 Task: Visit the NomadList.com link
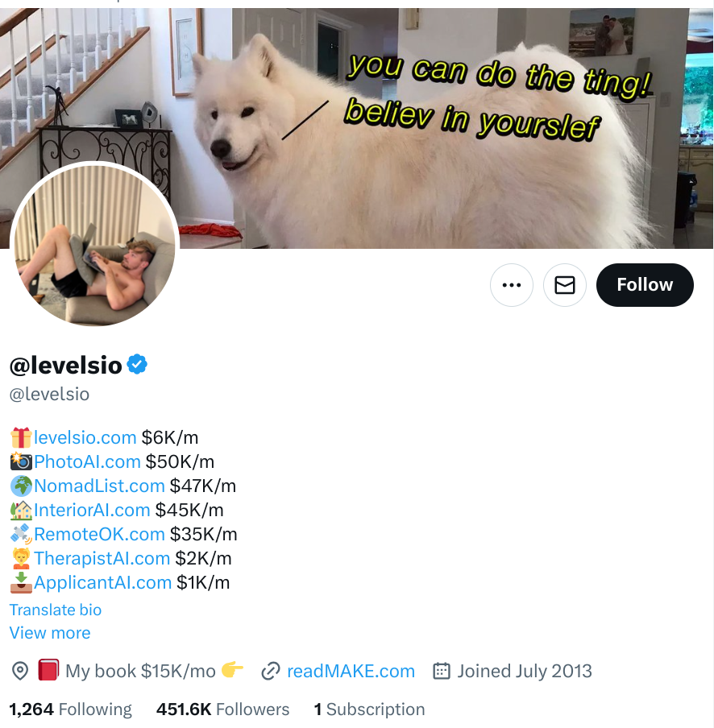99,486
